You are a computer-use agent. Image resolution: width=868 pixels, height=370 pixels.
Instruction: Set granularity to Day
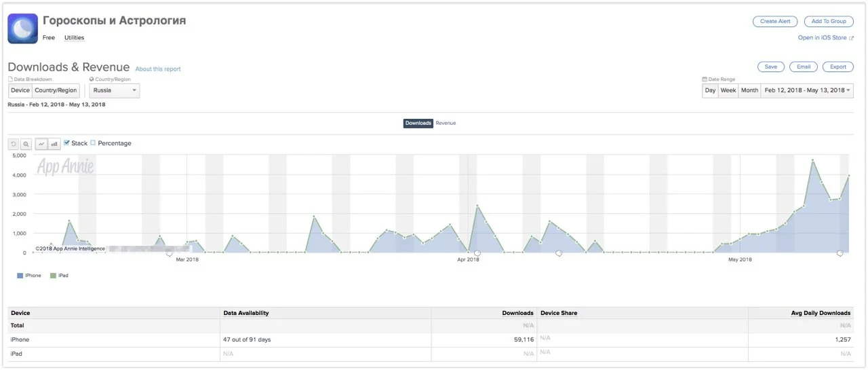coord(710,90)
